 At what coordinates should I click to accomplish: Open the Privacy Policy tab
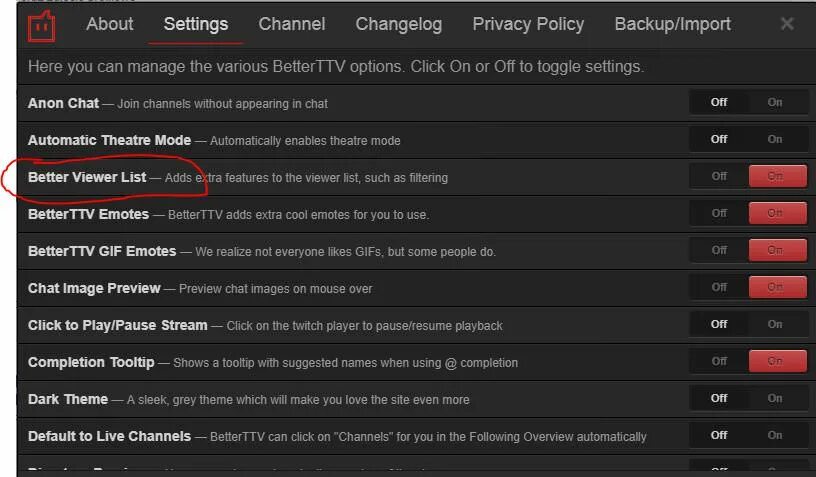point(528,24)
